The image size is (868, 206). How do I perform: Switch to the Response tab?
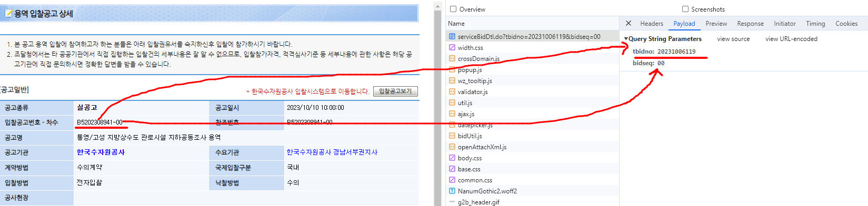tap(751, 24)
